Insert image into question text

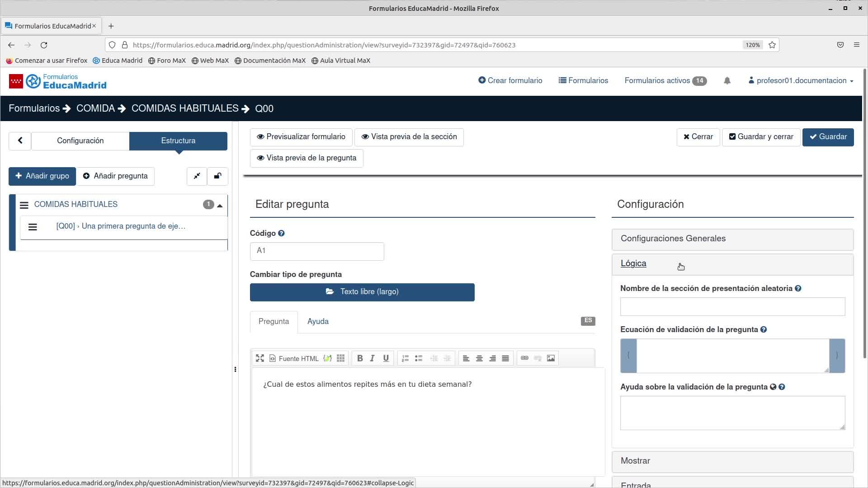pyautogui.click(x=551, y=358)
